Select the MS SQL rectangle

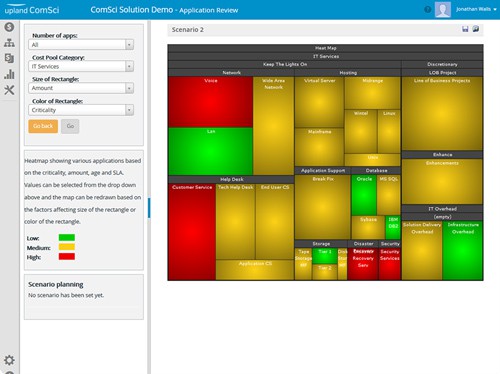point(389,195)
